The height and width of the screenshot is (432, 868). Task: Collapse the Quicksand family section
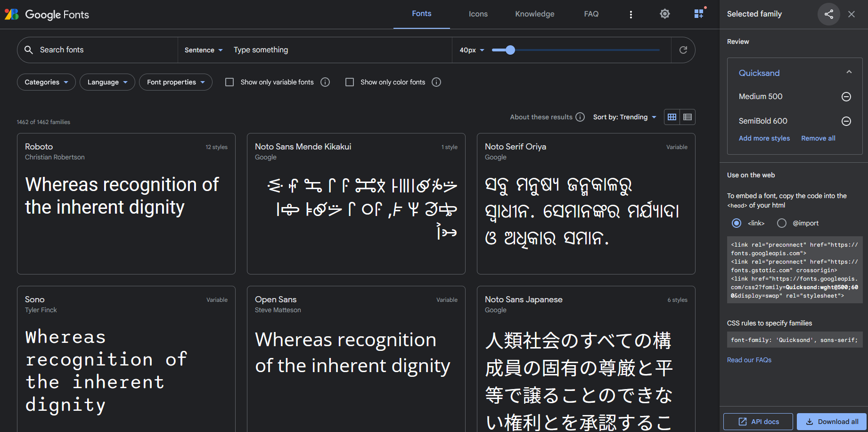[x=849, y=72]
